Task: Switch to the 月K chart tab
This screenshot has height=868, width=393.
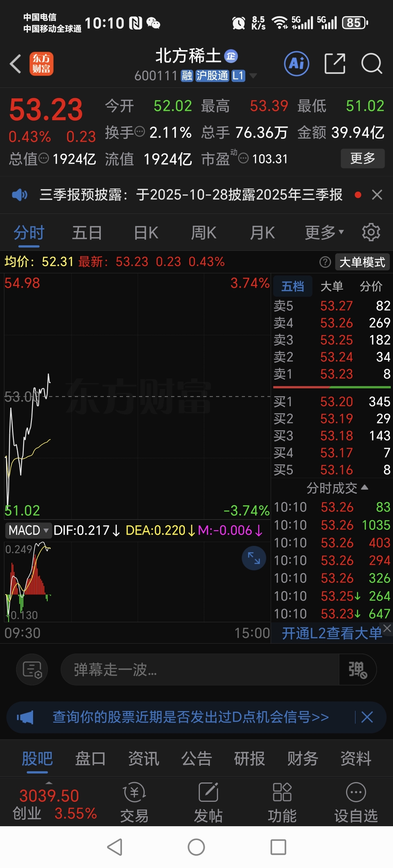Action: pos(262,232)
